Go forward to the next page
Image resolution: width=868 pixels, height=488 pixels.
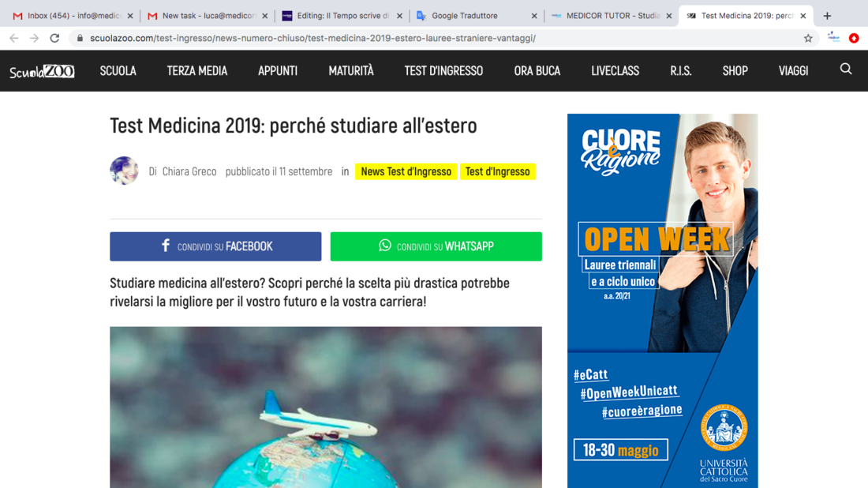pos(34,38)
